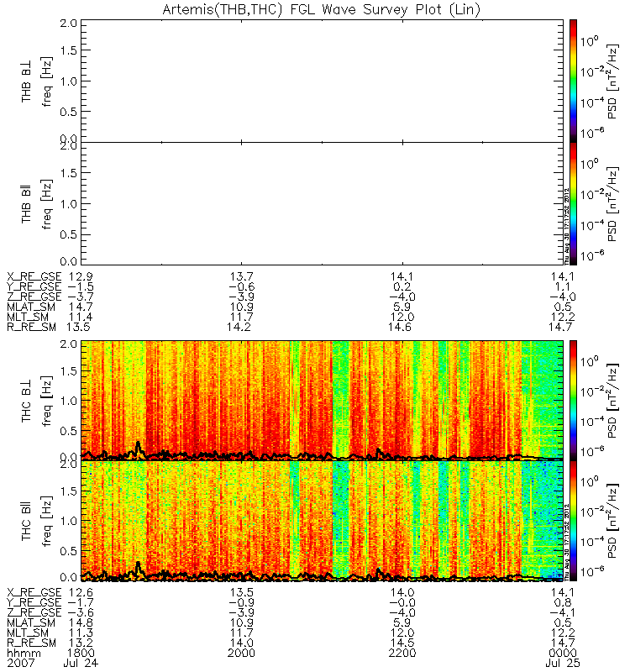Click the Y_RE_GSE value '0.8'
This screenshot has height=672, width=630.
pos(563,602)
